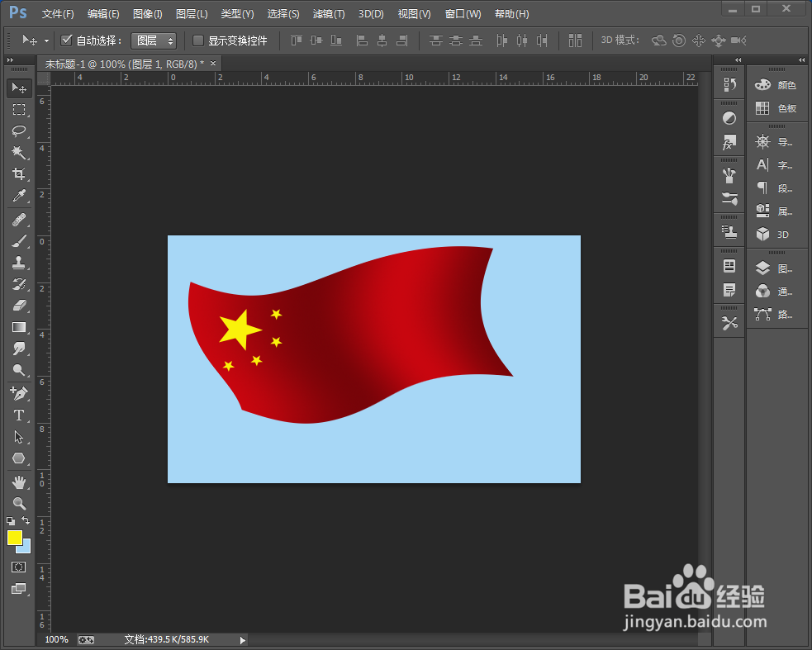Toggle 自动选择 auto-select checkbox

(66, 40)
